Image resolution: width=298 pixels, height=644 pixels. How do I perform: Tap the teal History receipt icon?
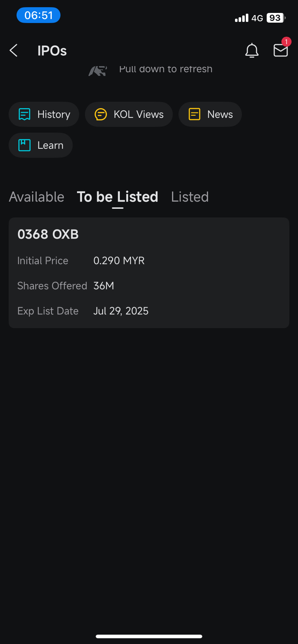(24, 114)
